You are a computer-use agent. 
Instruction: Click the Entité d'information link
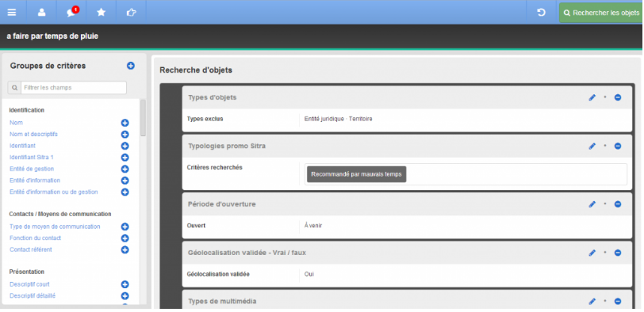tap(35, 180)
